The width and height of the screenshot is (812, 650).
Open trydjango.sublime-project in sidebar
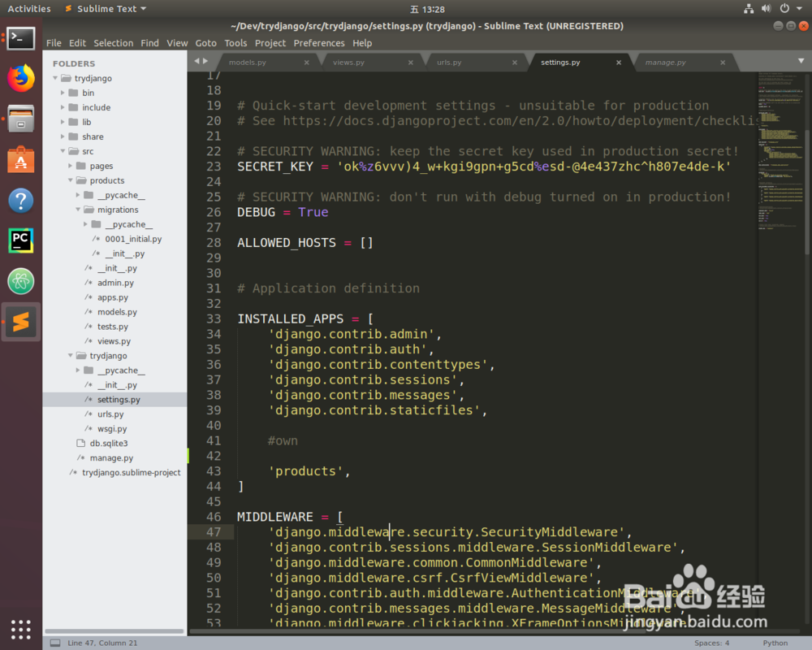131,472
